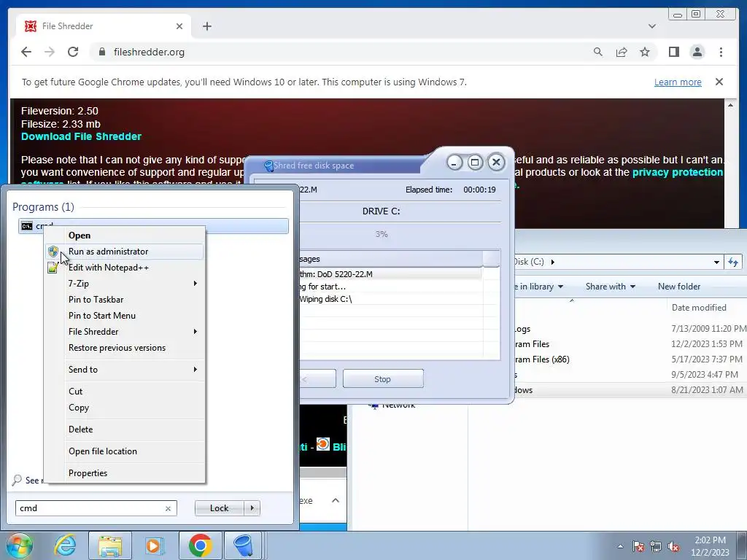Viewport: 747px width, 560px height.
Task: Open the Learn more link
Action: [x=678, y=82]
